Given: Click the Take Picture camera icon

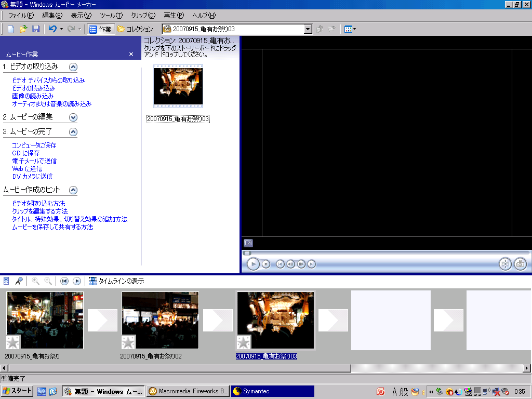Looking at the screenshot, I should 520,264.
